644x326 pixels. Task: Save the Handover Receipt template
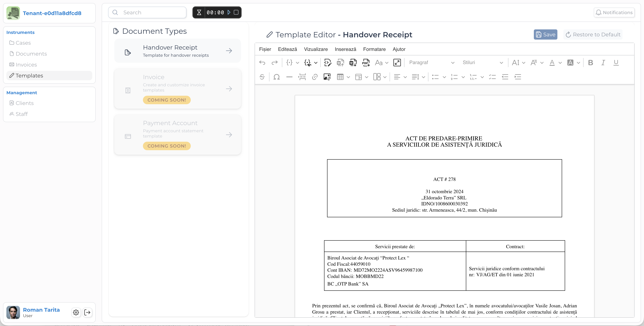pos(545,34)
